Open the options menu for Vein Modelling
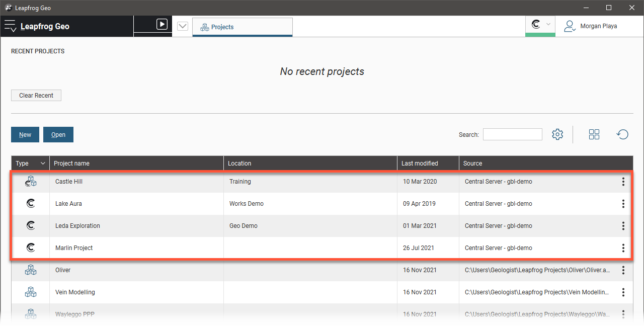Image resolution: width=644 pixels, height=326 pixels. [x=623, y=292]
